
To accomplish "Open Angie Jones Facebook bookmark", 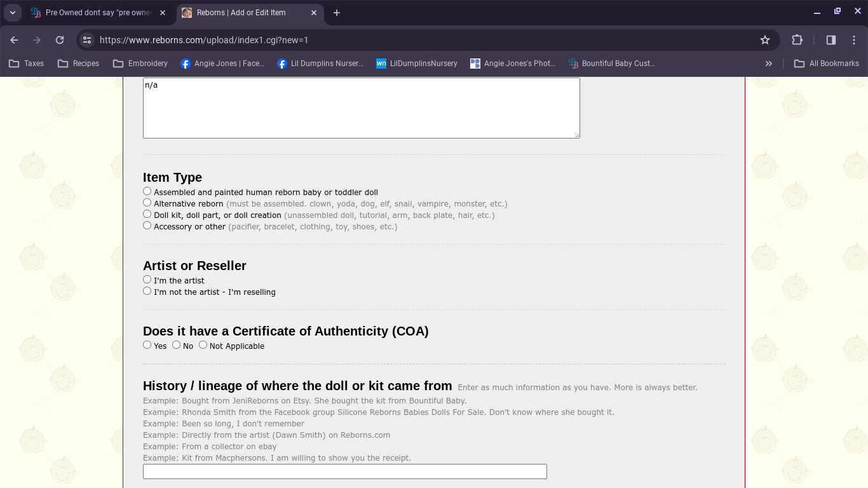I will (222, 64).
